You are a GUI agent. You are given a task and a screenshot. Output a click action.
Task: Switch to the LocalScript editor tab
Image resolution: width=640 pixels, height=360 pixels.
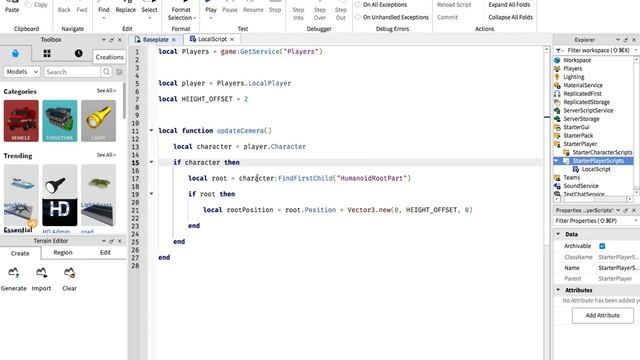(x=212, y=39)
